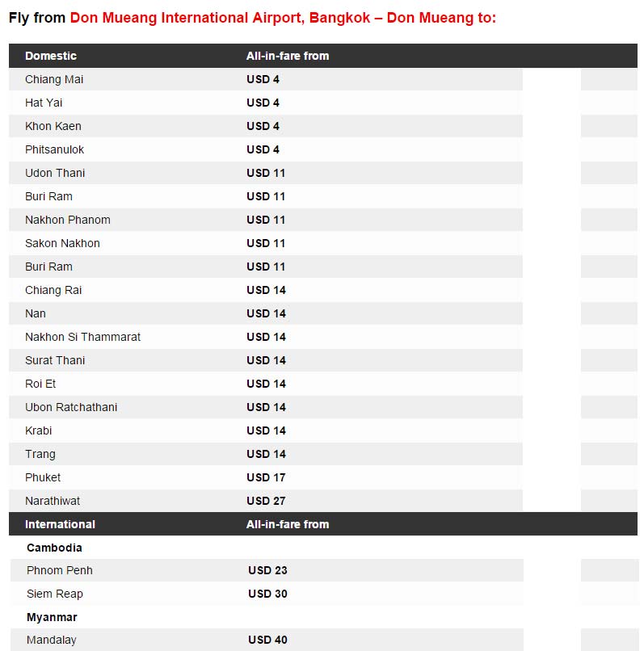The image size is (644, 651).
Task: Select the Krabi destination
Action: 39,430
